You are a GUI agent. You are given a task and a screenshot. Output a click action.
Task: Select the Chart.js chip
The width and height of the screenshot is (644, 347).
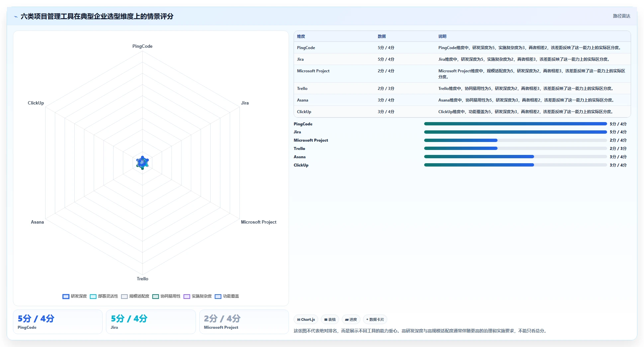306,319
